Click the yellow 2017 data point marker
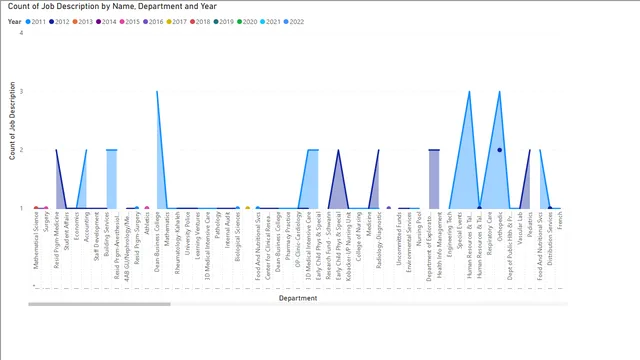The image size is (640, 360). coord(247,208)
